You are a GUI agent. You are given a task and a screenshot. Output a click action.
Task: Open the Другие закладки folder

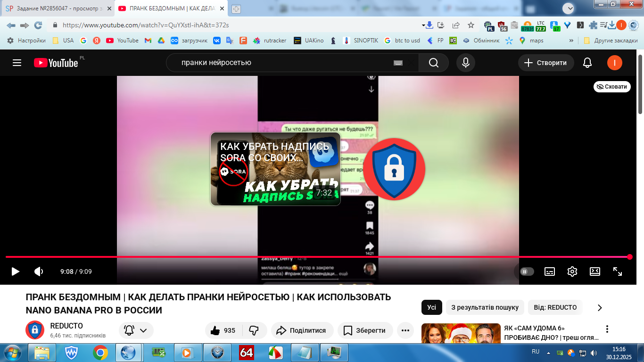click(611, 41)
